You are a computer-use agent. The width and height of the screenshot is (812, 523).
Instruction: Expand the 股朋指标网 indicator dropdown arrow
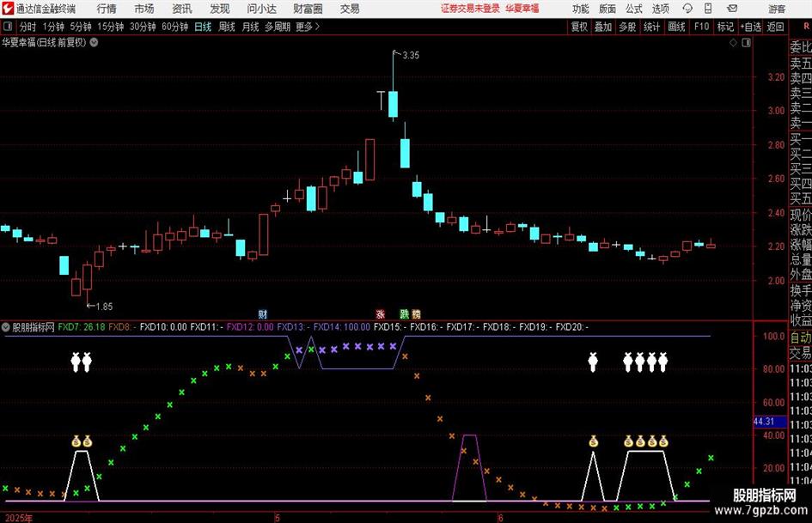click(6, 327)
